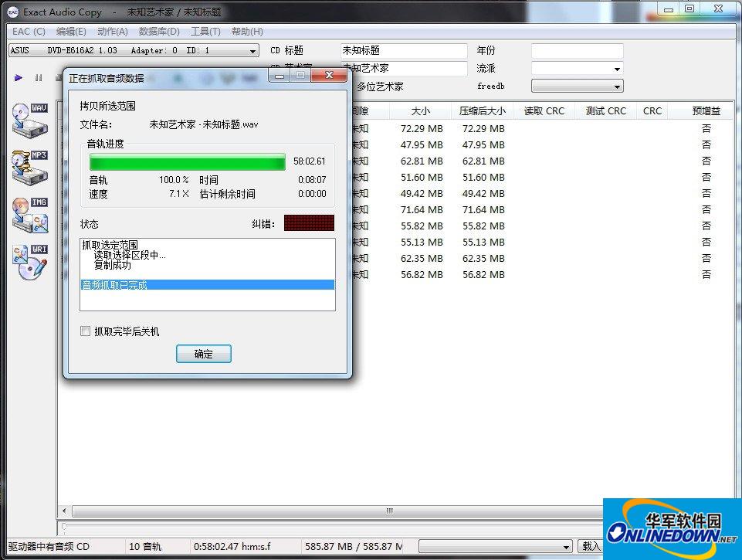Screen dimensions: 742x560
Task: Click the 62.35 MB size cell
Action: [422, 259]
